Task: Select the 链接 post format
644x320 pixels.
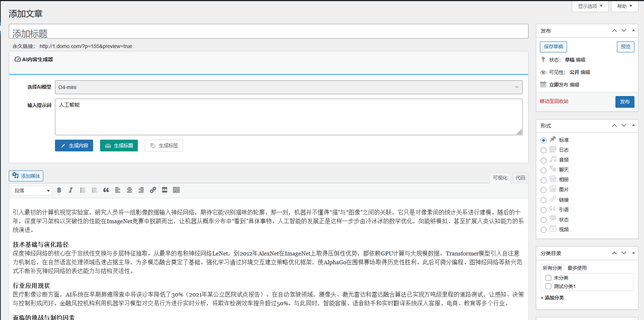Action: click(544, 200)
